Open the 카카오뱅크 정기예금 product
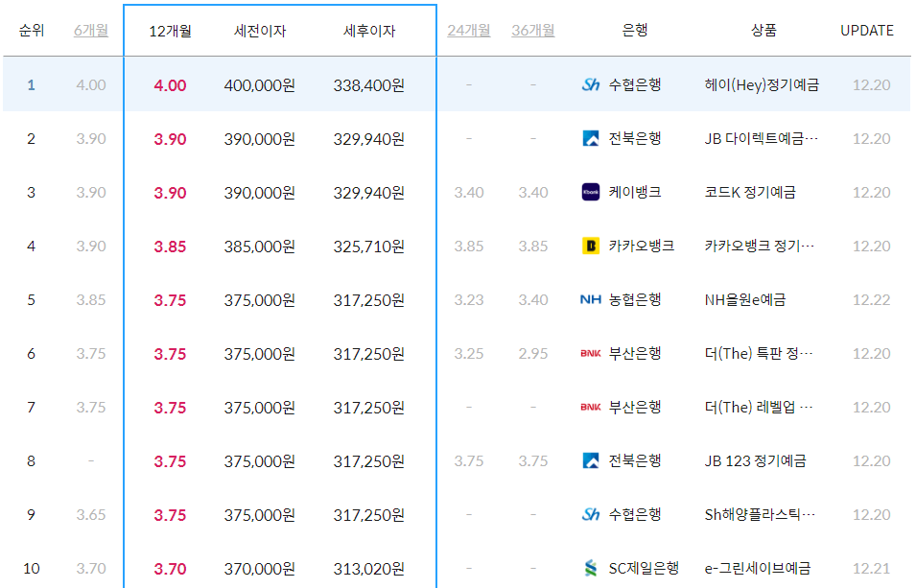Viewport: 916px width, 588px height. coord(760,247)
